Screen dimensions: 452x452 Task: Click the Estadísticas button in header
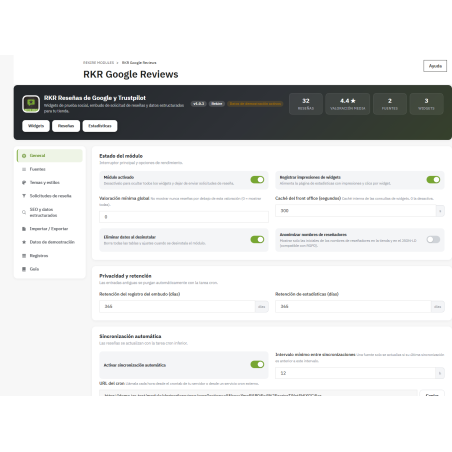click(x=100, y=126)
